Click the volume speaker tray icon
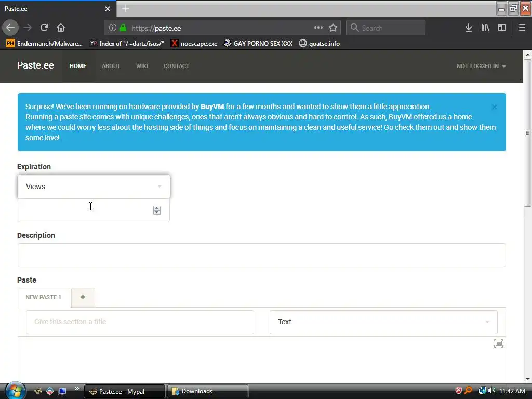Image resolution: width=532 pixels, height=399 pixels. pyautogui.click(x=491, y=391)
